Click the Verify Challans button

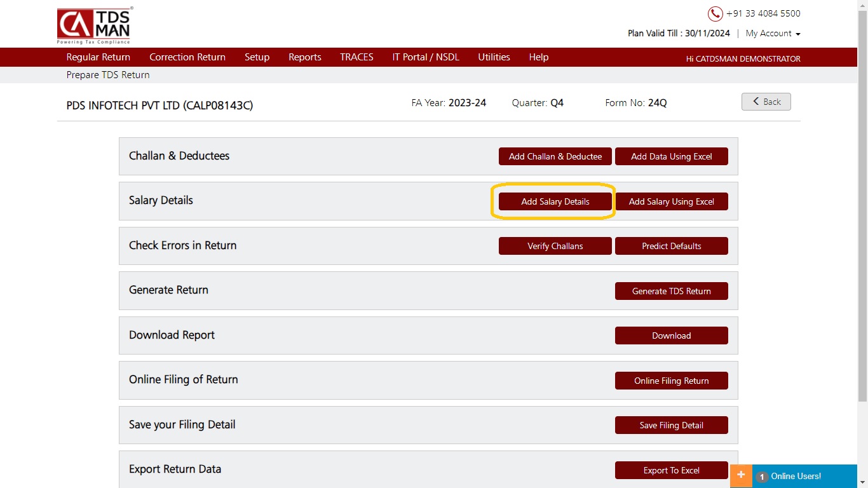pos(555,246)
